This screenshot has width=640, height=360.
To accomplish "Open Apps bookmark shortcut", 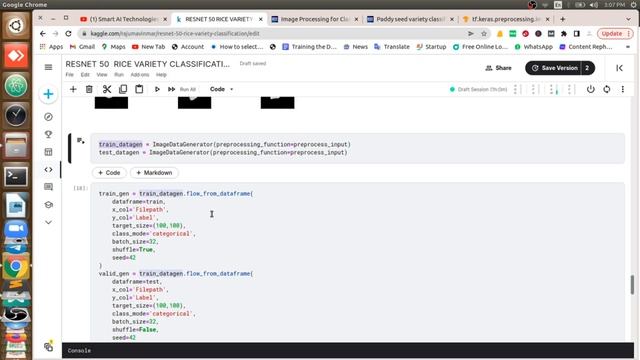I will pos(51,47).
